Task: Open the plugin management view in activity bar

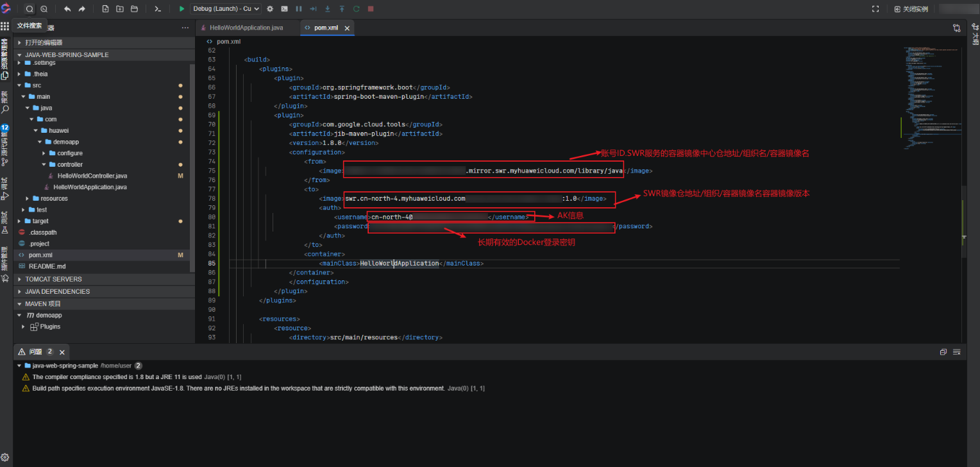Action: (5, 264)
